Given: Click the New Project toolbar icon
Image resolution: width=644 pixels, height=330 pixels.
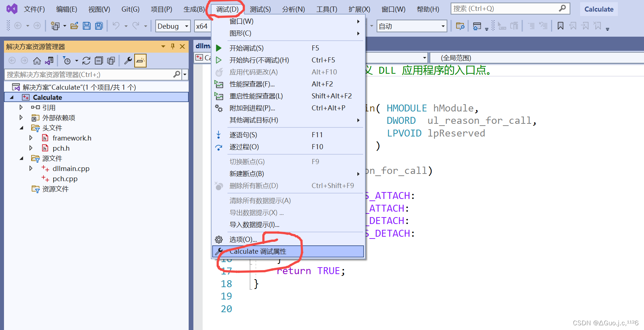Looking at the screenshot, I should 55,26.
